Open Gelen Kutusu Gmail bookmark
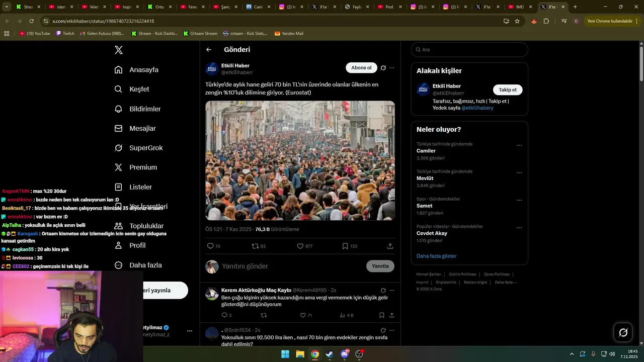644x362 pixels. (x=101, y=33)
